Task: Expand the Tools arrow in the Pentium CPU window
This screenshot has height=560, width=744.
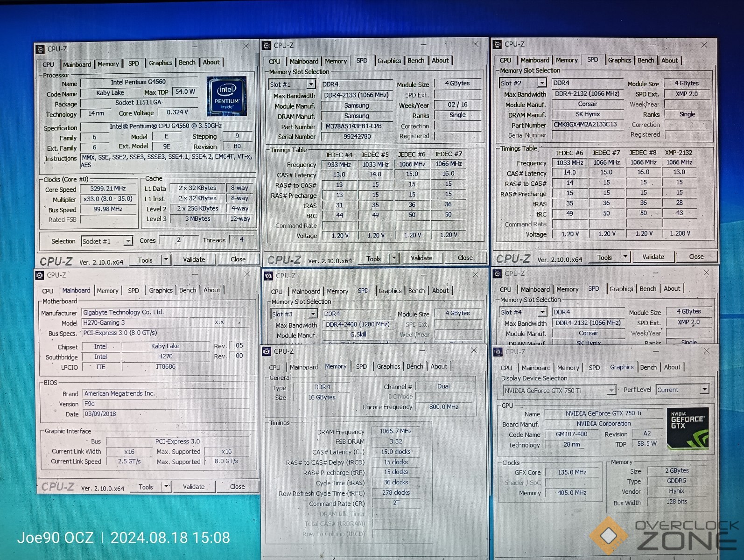Action: [166, 259]
